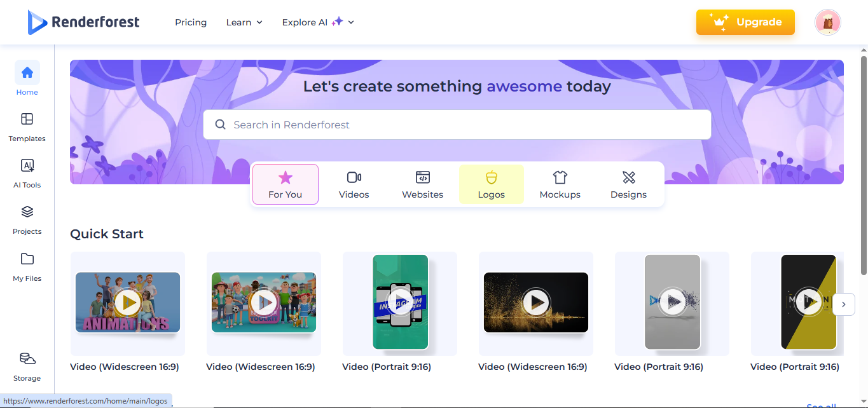Click the vertical page scrollbar
Screen dimensions: 868x408
pos(864,165)
